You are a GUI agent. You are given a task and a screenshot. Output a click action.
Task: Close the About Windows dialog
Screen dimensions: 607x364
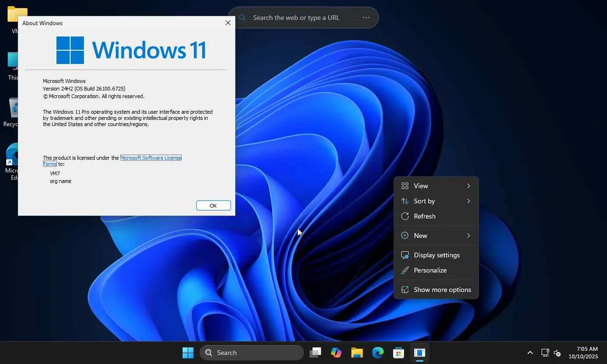pyautogui.click(x=228, y=23)
